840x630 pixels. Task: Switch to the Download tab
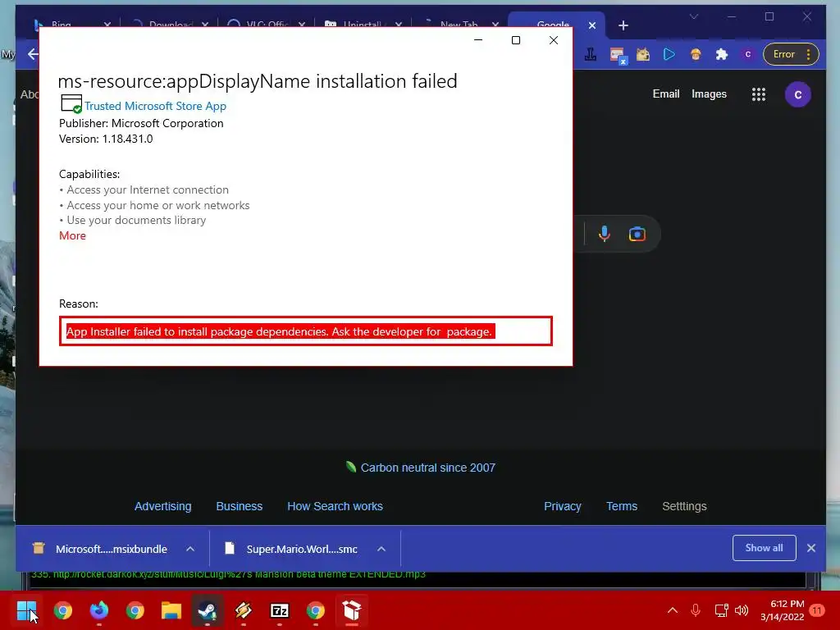pyautogui.click(x=170, y=23)
